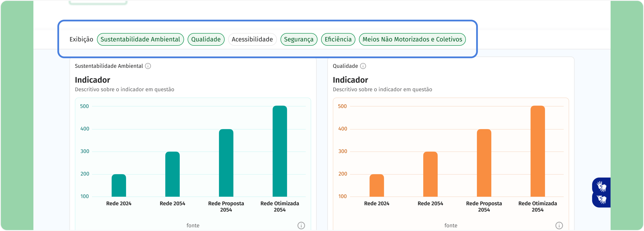
Task: Click "Rede 2024" label in teal chart
Action: coord(119,204)
